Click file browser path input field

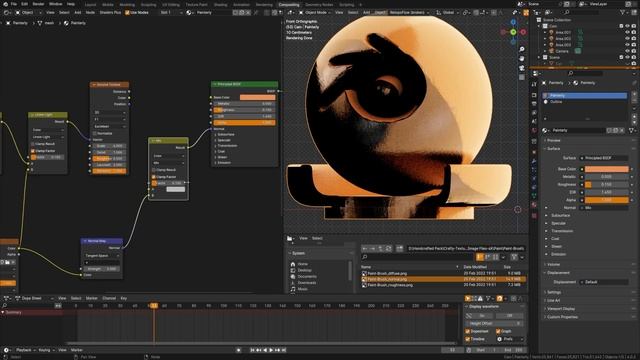pos(466,249)
